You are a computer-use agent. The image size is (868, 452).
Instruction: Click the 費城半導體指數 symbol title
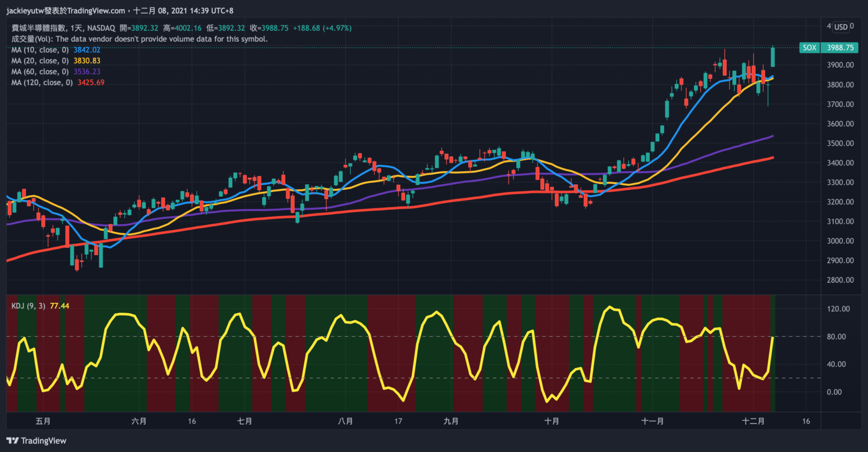point(39,28)
